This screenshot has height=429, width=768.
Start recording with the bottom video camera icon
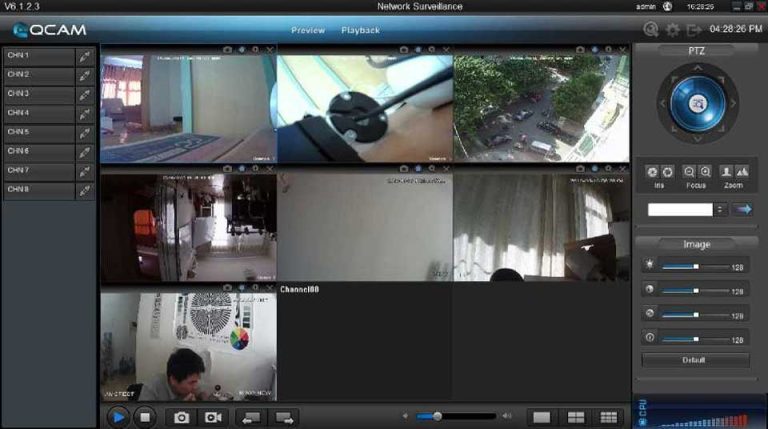click(x=213, y=416)
